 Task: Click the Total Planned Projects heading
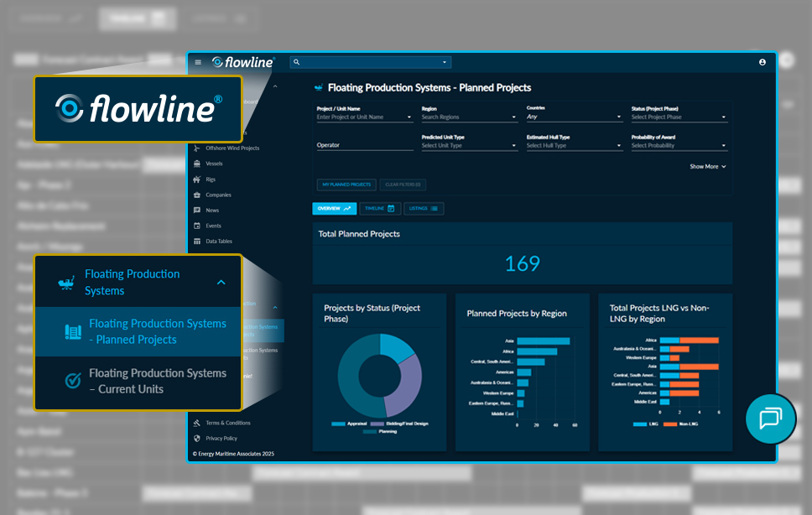tap(359, 234)
